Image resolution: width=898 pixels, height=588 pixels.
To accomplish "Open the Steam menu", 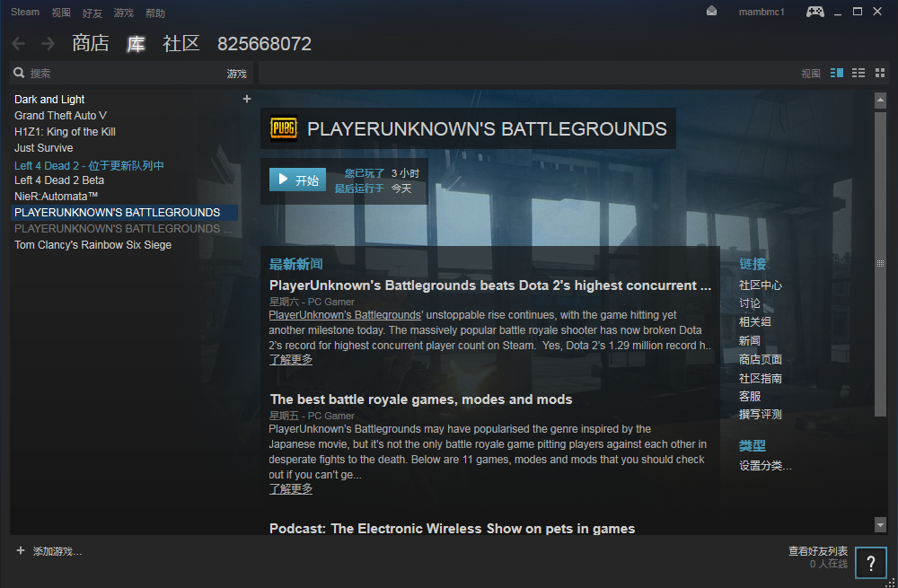I will pyautogui.click(x=24, y=12).
